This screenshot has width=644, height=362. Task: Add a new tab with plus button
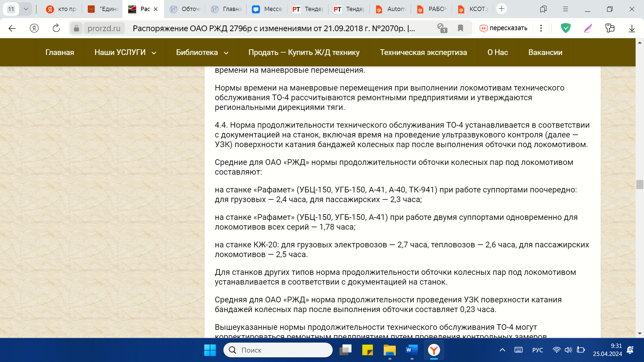[501, 9]
